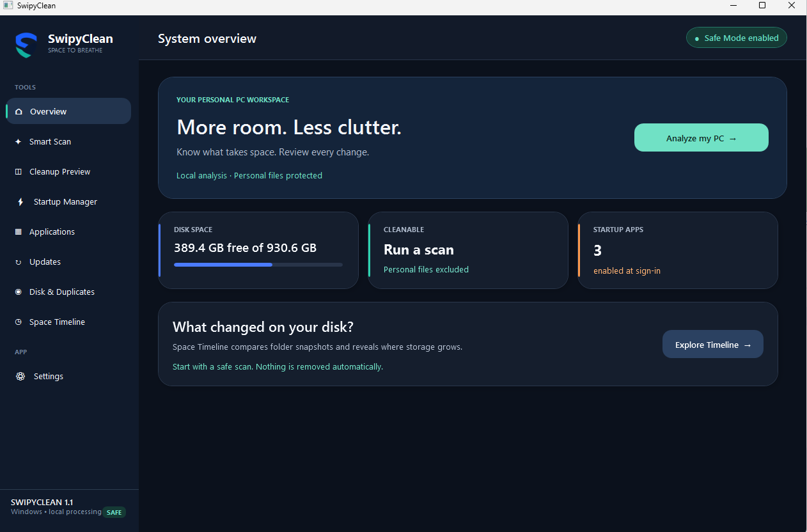Click 'Space Timeline compares folder snapshots' description
Image resolution: width=807 pixels, height=532 pixels.
pyautogui.click(x=317, y=347)
